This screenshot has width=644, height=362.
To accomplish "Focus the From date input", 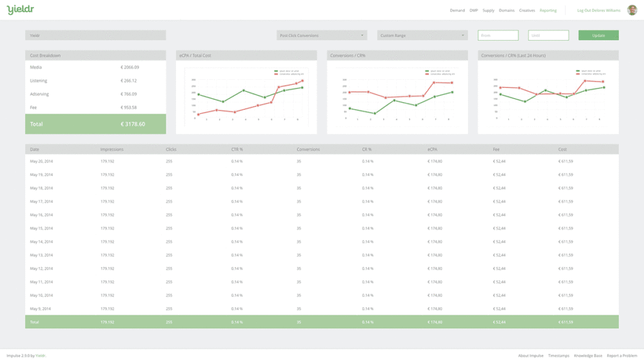I will pos(497,36).
